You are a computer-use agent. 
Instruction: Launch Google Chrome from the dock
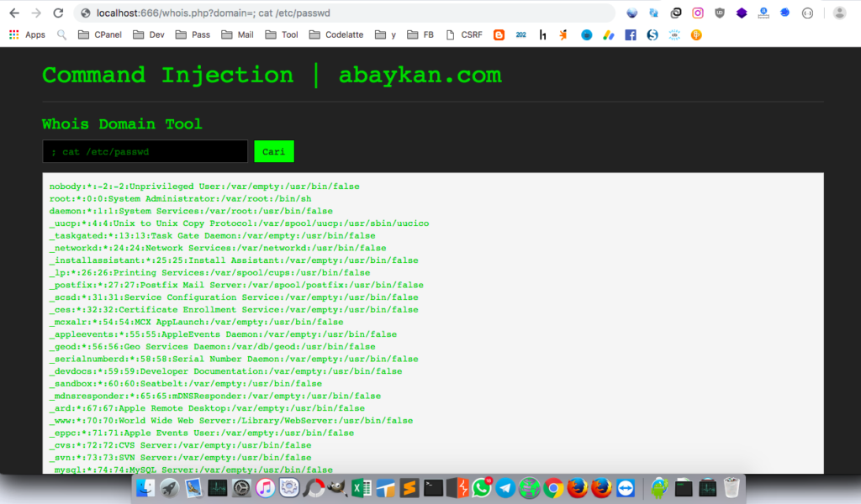point(552,487)
